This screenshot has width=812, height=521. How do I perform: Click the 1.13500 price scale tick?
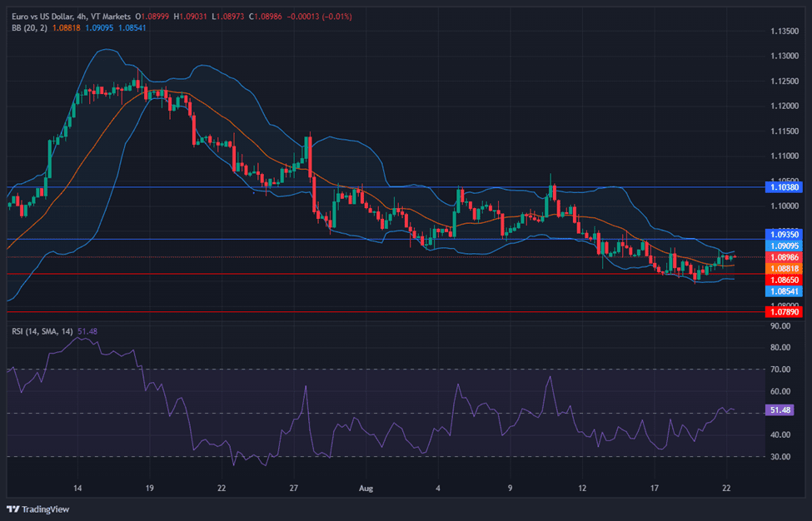(x=782, y=32)
